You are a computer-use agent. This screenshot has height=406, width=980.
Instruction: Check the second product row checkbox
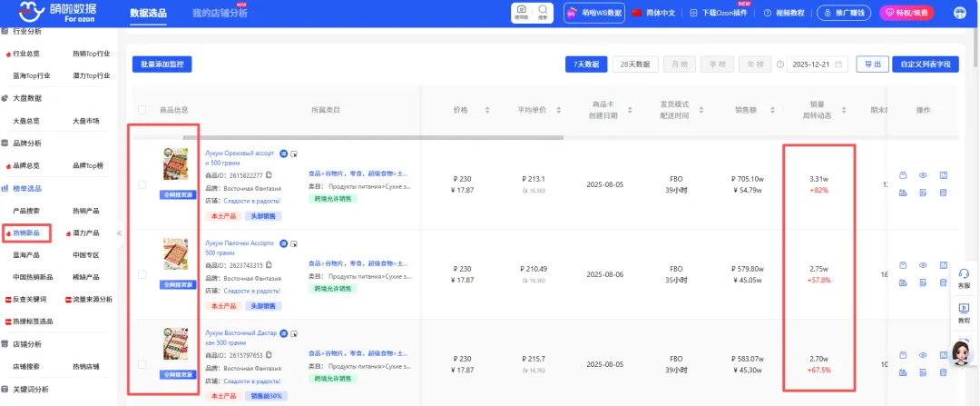[142, 273]
